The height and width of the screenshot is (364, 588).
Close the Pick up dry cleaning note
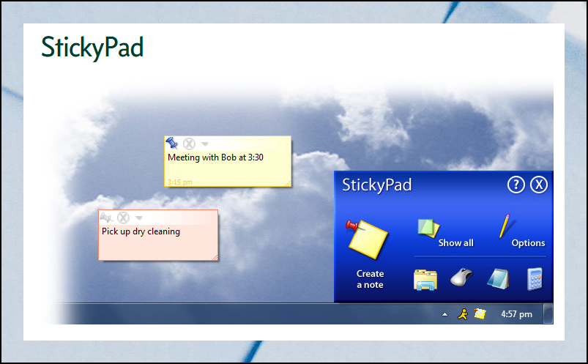123,218
